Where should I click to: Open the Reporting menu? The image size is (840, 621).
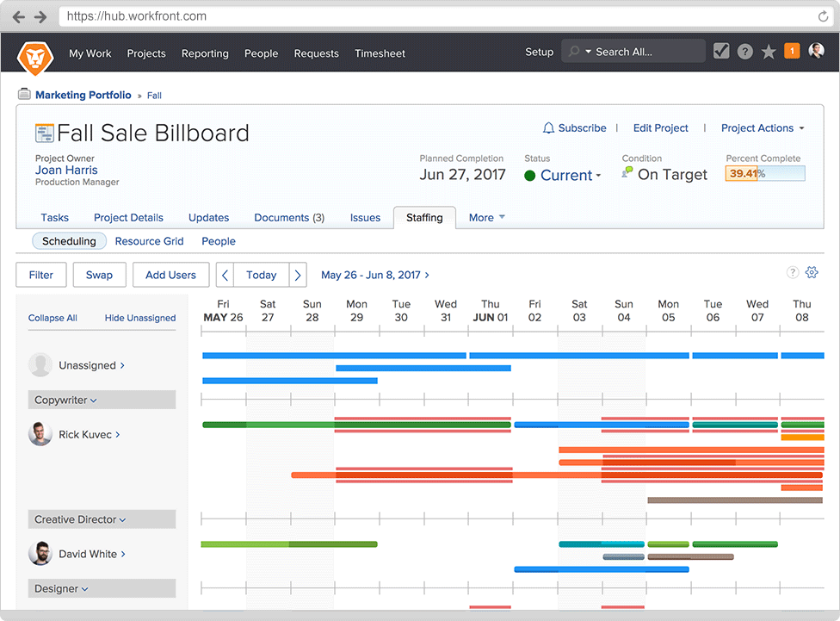(205, 53)
